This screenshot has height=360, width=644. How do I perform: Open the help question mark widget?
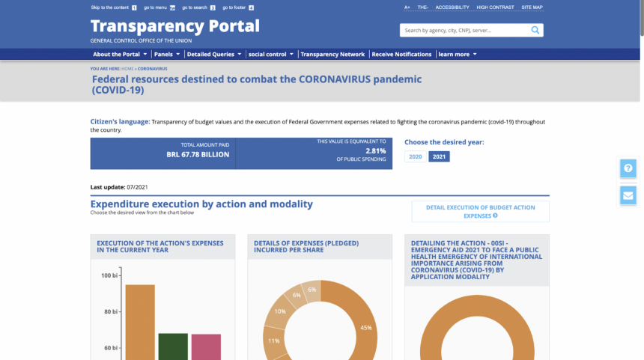[x=628, y=168]
